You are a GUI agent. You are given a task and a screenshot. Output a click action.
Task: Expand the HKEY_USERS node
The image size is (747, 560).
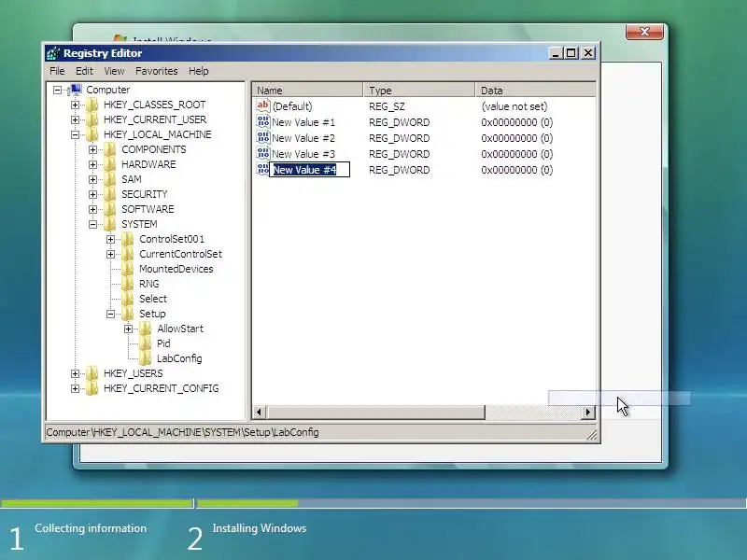(x=75, y=373)
